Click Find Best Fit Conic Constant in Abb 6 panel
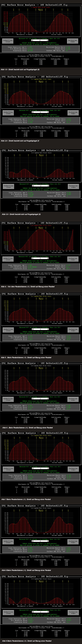 coord(8,400)
